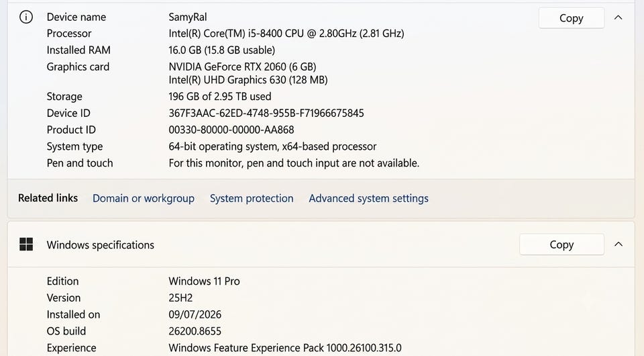Click the OS build label
The width and height of the screenshot is (644, 356).
click(x=66, y=331)
